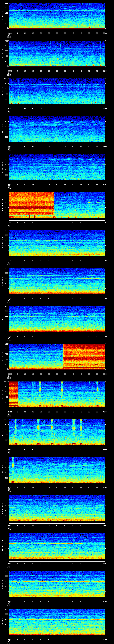
Task: Click the 30 second tick label under the 2:36:00 panel
Action: [57, 298]
